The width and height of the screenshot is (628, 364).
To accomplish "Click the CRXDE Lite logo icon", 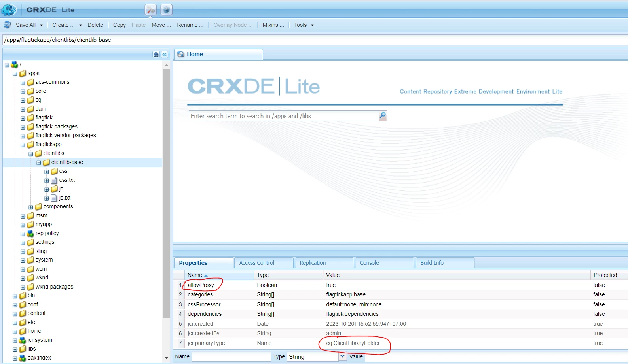I will (x=9, y=9).
